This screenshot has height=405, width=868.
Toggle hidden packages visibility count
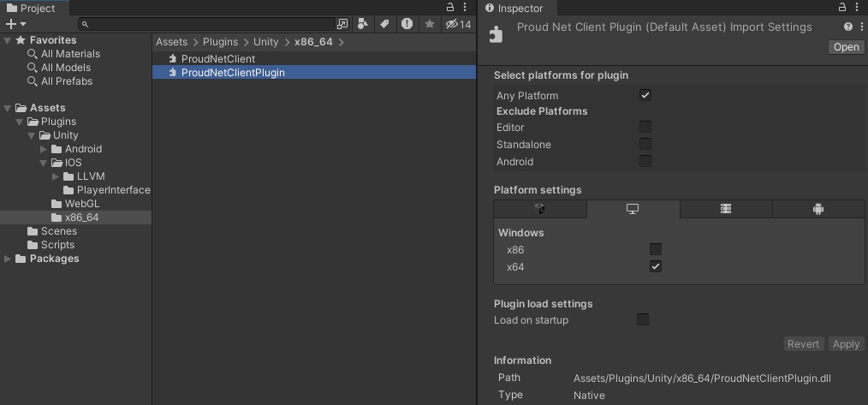(x=459, y=24)
